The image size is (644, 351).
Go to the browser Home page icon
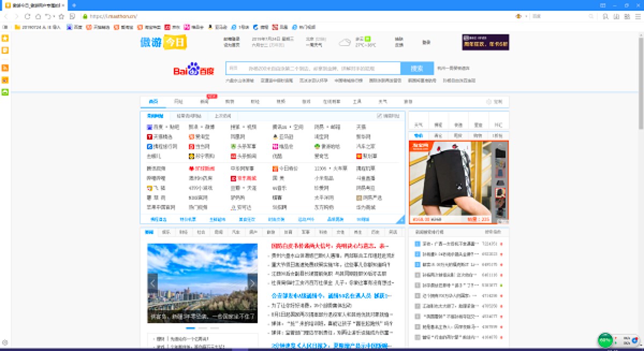pyautogui.click(x=38, y=16)
